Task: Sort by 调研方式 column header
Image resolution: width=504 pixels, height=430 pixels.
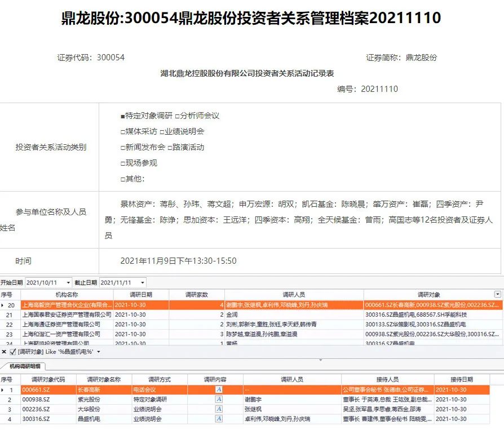Action: [x=160, y=379]
